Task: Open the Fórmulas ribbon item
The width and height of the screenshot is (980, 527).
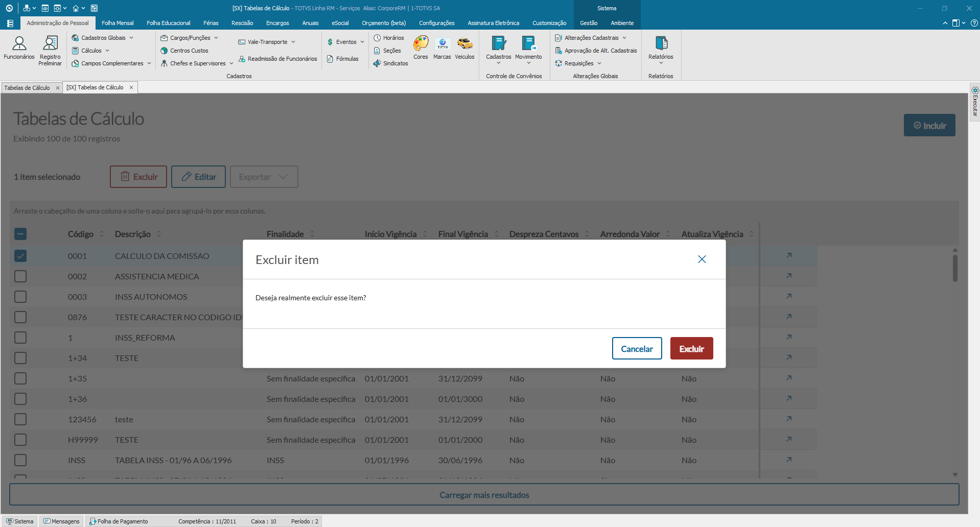Action: tap(343, 59)
